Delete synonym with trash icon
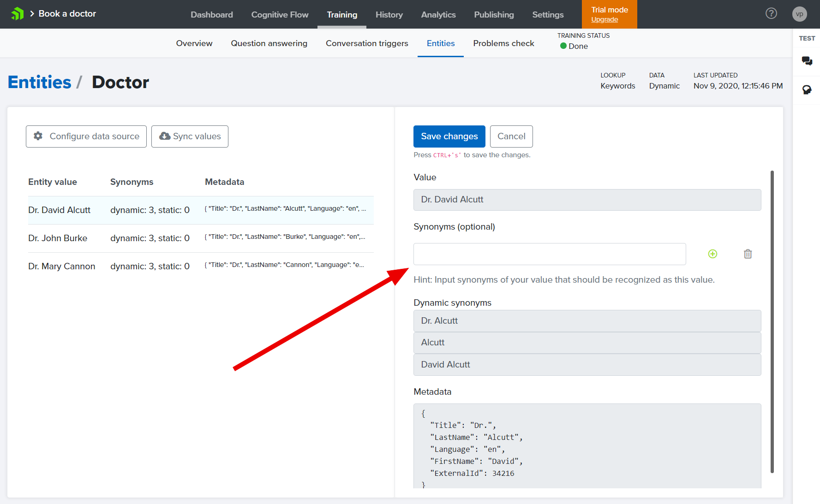 tap(748, 254)
